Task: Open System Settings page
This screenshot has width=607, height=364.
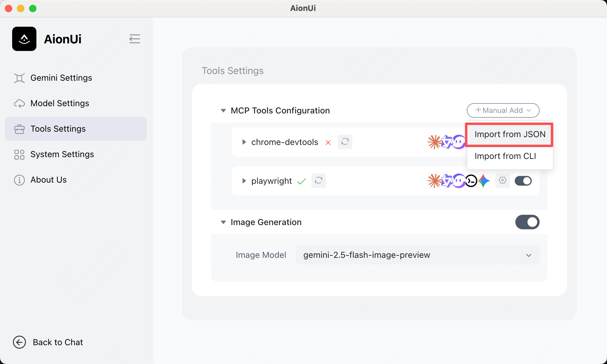Action: 76,154
